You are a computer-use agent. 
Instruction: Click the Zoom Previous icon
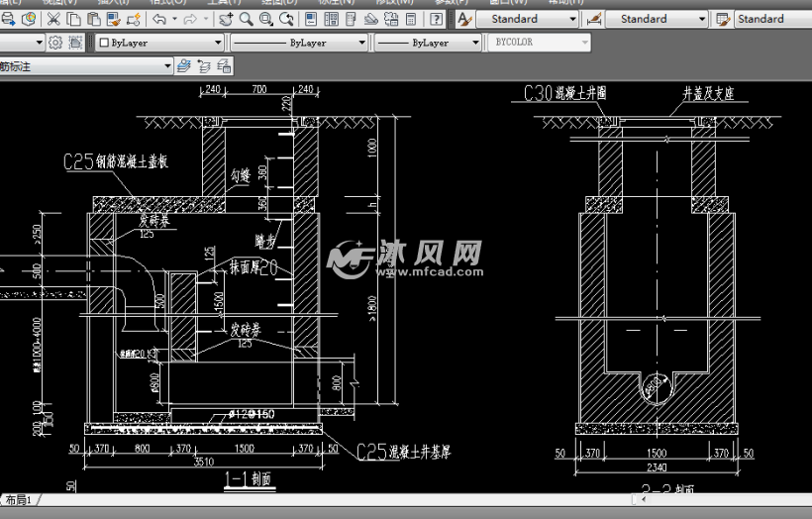[287, 19]
